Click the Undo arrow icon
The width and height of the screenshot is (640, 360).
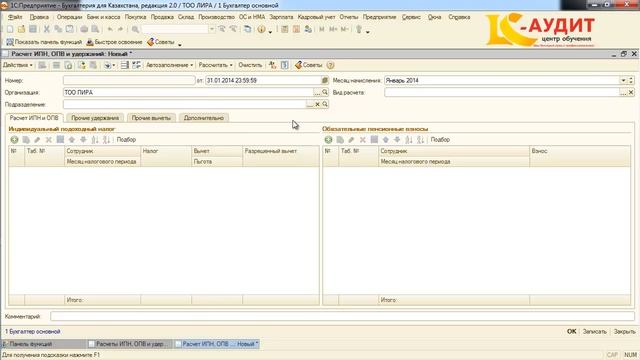click(110, 29)
